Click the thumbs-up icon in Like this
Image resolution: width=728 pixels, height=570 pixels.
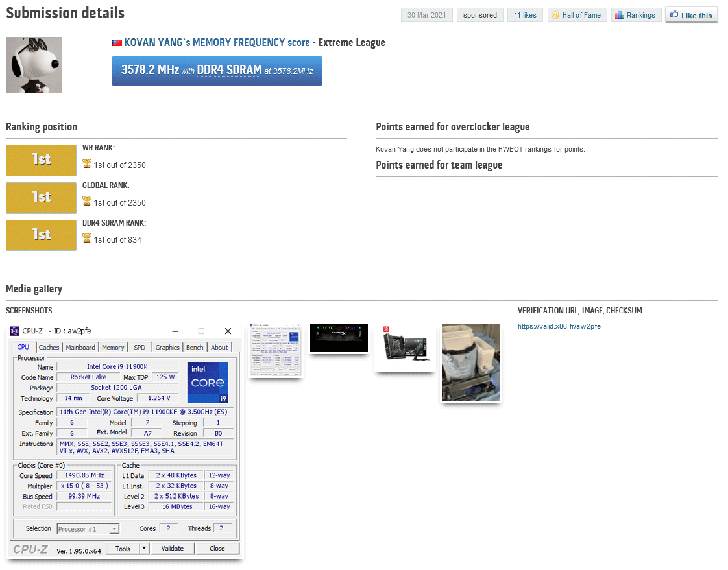pos(674,14)
